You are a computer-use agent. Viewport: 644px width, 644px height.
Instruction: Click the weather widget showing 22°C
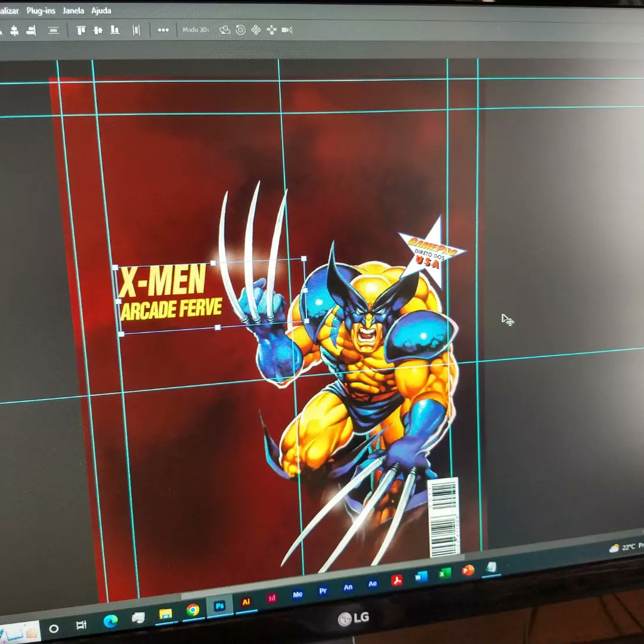(x=626, y=547)
